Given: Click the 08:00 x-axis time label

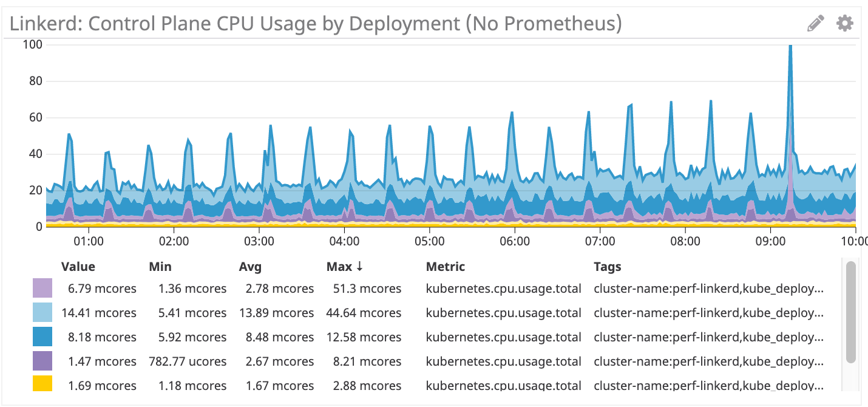Looking at the screenshot, I should click(x=685, y=241).
